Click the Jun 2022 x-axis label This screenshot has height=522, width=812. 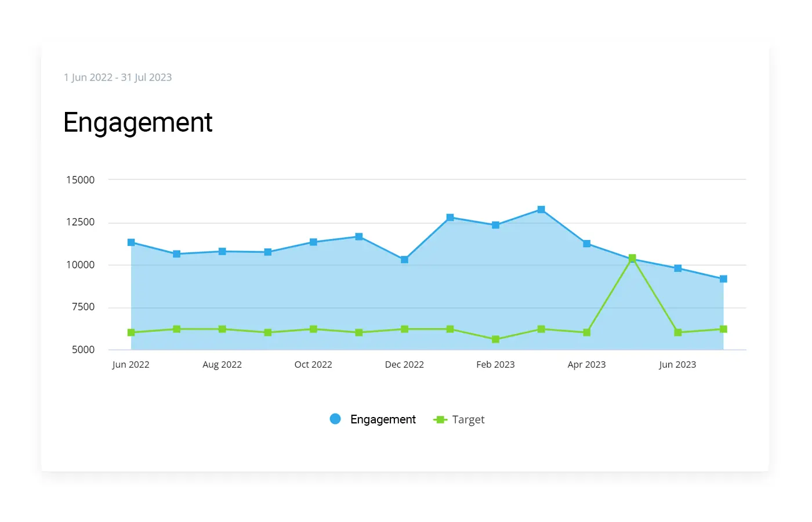click(131, 365)
